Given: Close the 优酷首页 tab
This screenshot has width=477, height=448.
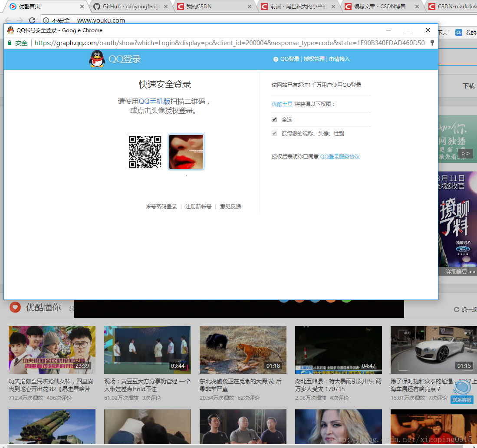Looking at the screenshot, I should tap(82, 7).
